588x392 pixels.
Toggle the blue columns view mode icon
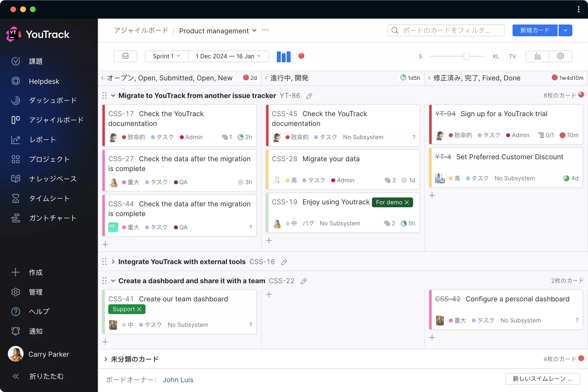point(283,56)
